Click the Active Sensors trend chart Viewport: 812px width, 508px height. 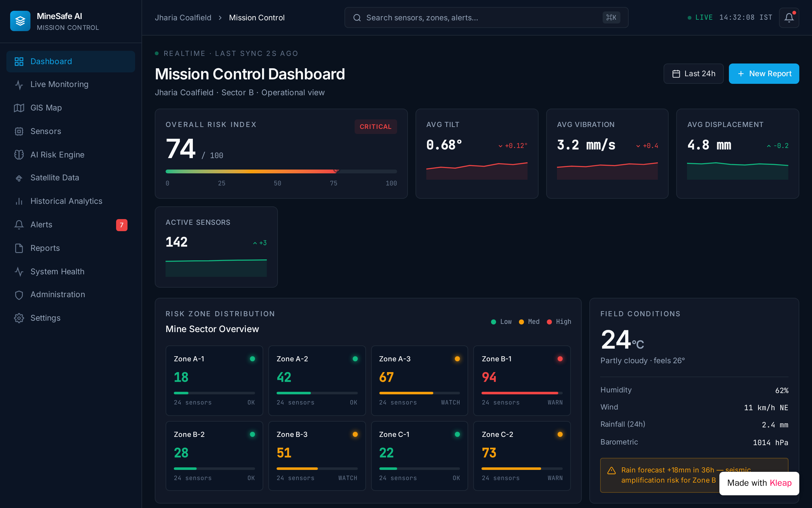pyautogui.click(x=216, y=268)
